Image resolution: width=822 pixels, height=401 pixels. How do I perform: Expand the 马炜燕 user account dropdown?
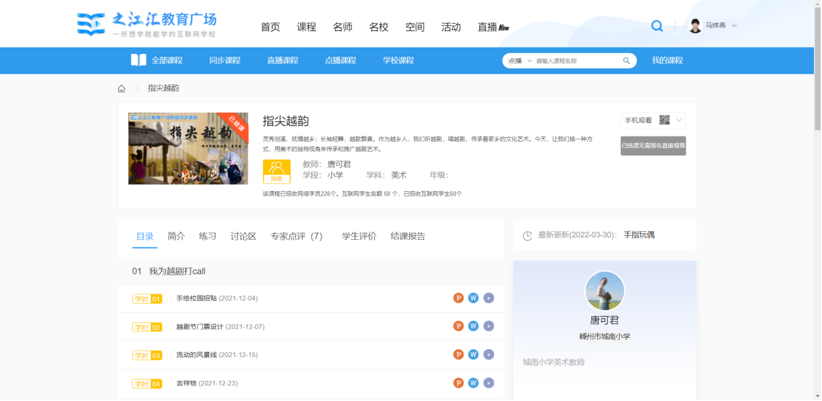click(x=734, y=26)
